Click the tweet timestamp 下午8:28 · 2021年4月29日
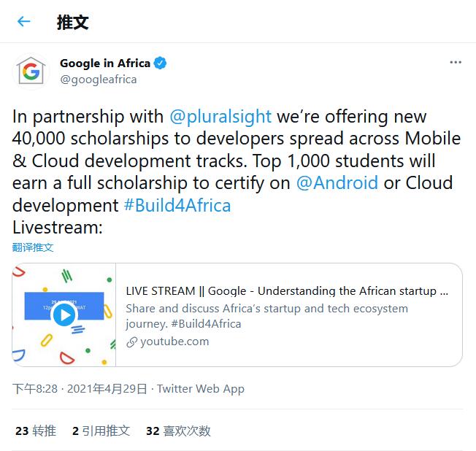Screen dimensions: 476x451 click(x=80, y=389)
